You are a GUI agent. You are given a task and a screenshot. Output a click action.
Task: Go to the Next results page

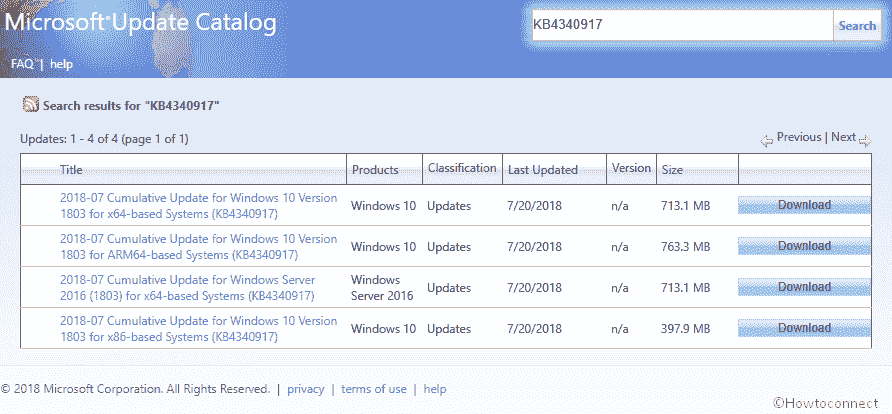tap(843, 137)
